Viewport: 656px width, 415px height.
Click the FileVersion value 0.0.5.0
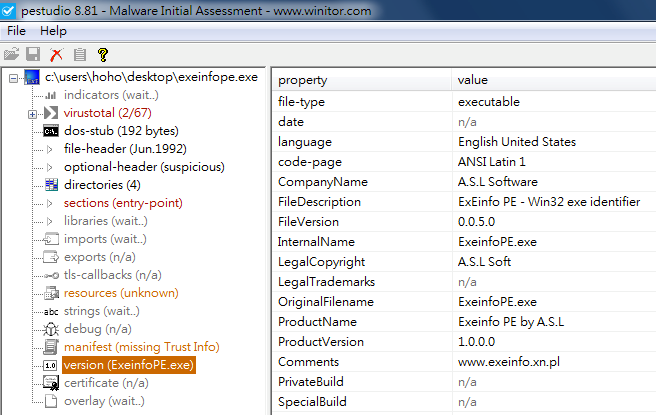476,222
